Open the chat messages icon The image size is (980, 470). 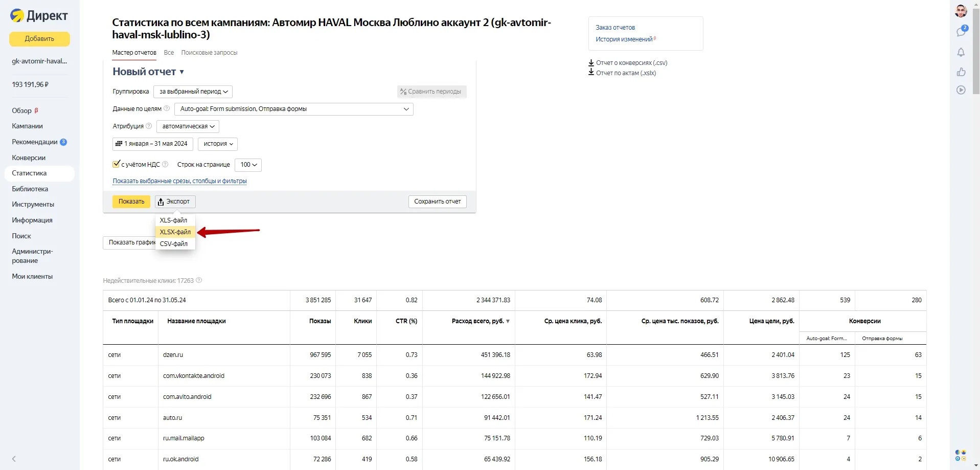point(961,32)
